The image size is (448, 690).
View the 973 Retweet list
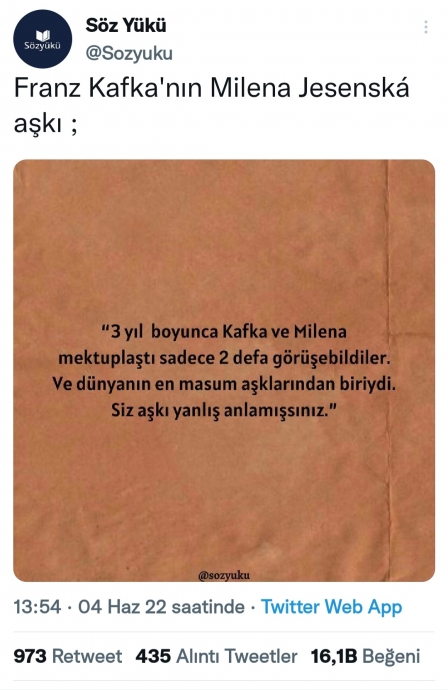(68, 656)
